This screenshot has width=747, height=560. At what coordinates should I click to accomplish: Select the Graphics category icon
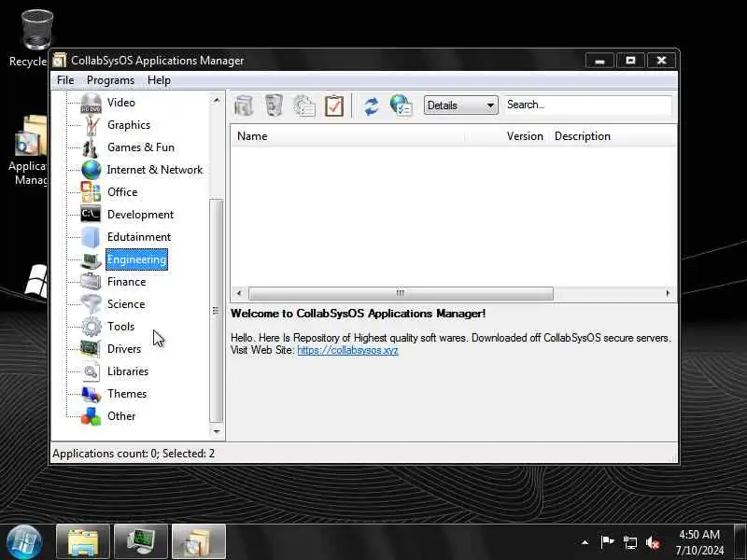[x=91, y=125]
